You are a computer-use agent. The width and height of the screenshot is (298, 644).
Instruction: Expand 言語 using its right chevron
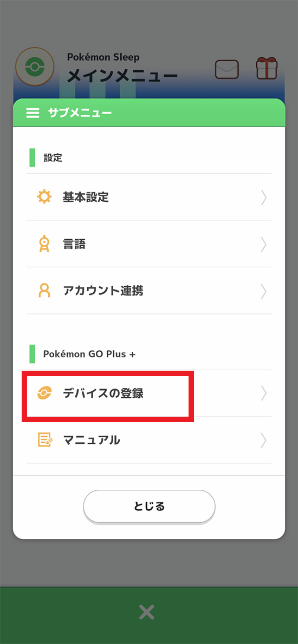pyautogui.click(x=264, y=245)
